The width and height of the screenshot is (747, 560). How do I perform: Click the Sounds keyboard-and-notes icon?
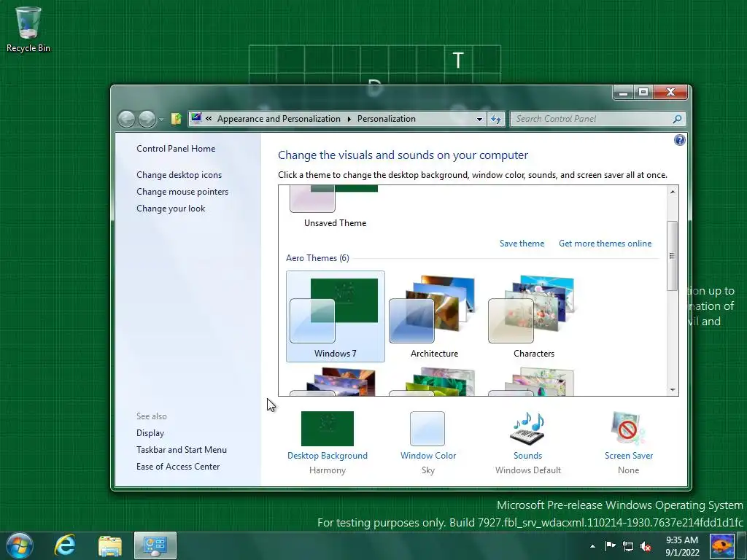click(x=528, y=429)
